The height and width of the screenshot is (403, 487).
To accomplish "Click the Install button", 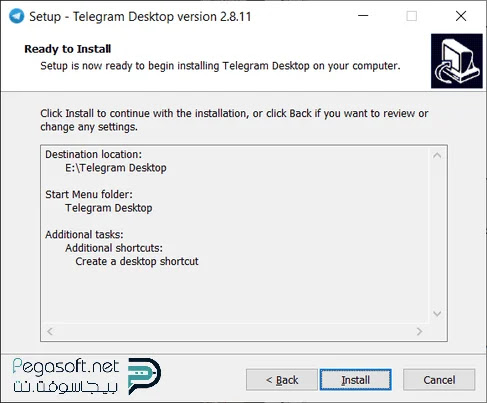I will tap(356, 380).
